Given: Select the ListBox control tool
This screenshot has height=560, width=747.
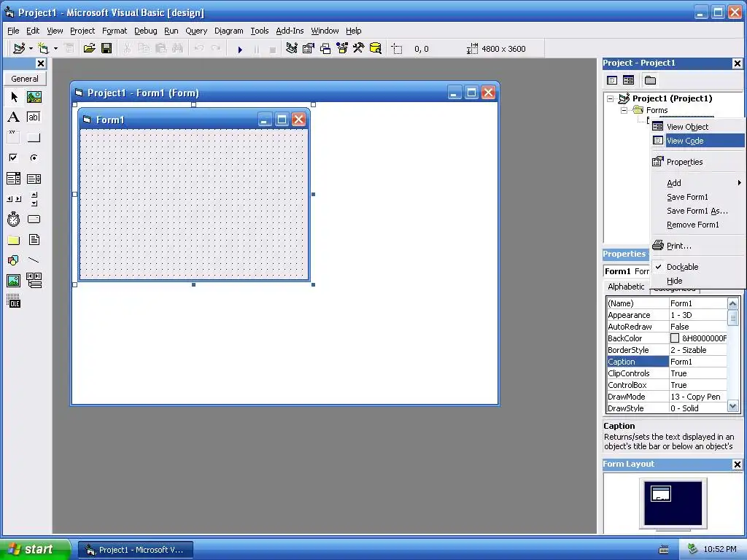Looking at the screenshot, I should (x=34, y=179).
